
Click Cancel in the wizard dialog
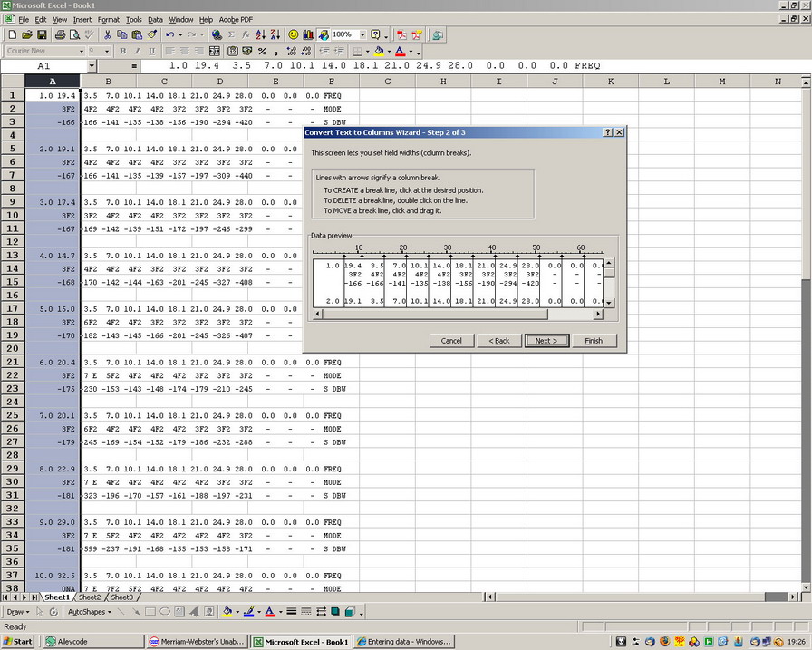[451, 341]
